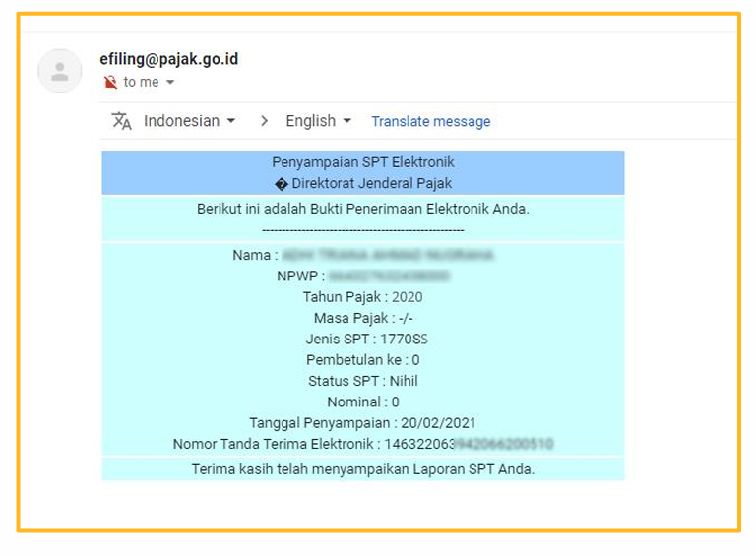Viewport: 756px width, 556px height.
Task: Click sender address efiling@pajak.go.id
Action: pyautogui.click(x=169, y=59)
